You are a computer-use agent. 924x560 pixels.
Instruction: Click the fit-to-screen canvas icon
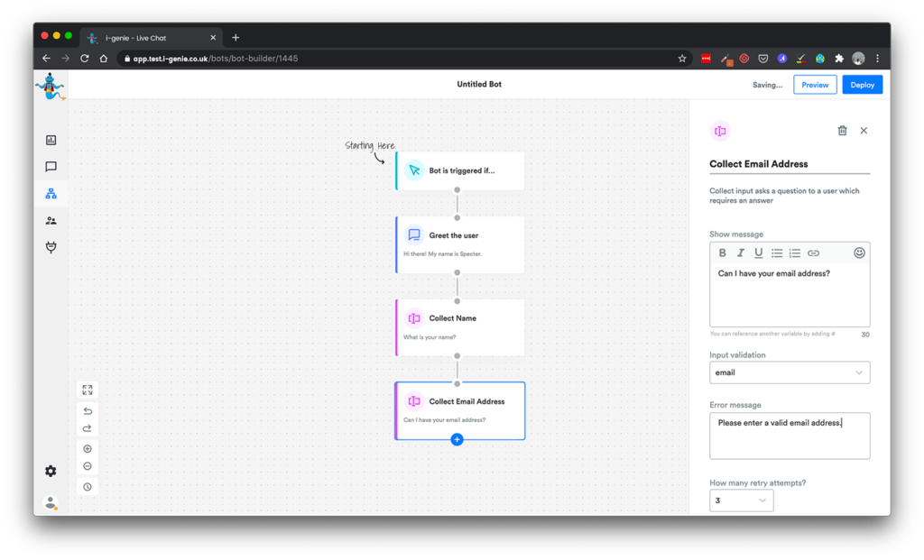point(88,390)
